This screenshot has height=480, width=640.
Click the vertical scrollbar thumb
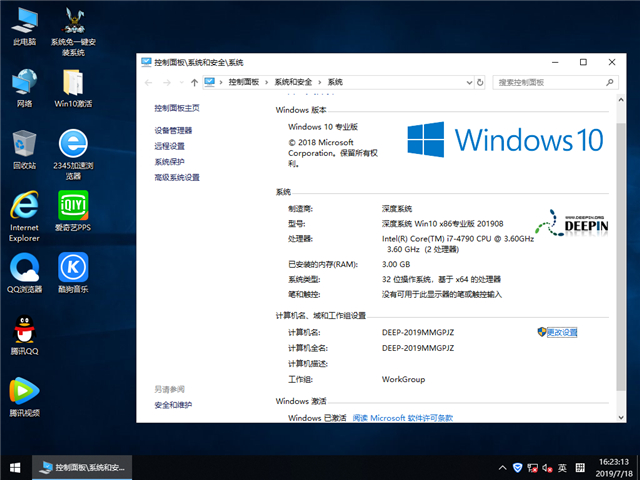621,257
